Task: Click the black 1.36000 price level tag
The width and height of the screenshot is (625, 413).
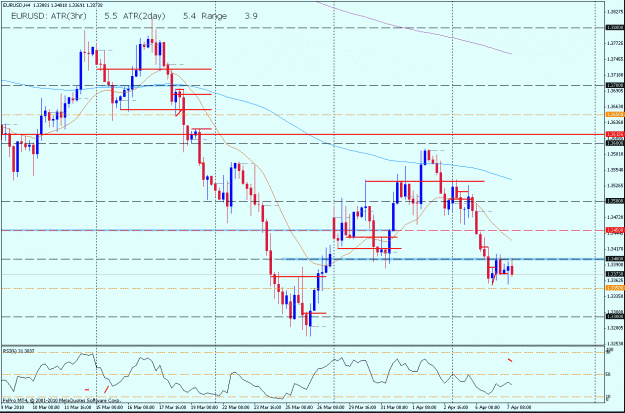Action: (x=615, y=143)
